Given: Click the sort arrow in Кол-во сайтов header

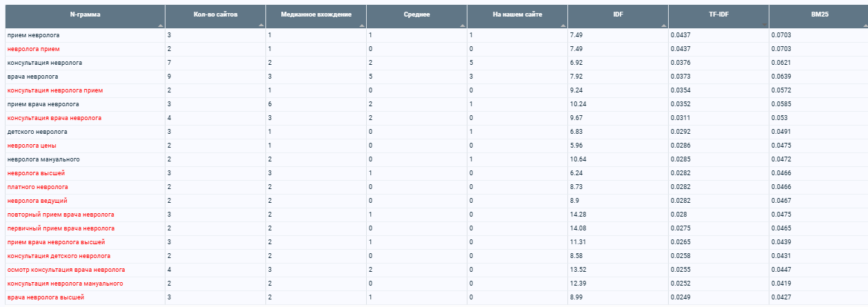Looking at the screenshot, I should coord(261,24).
